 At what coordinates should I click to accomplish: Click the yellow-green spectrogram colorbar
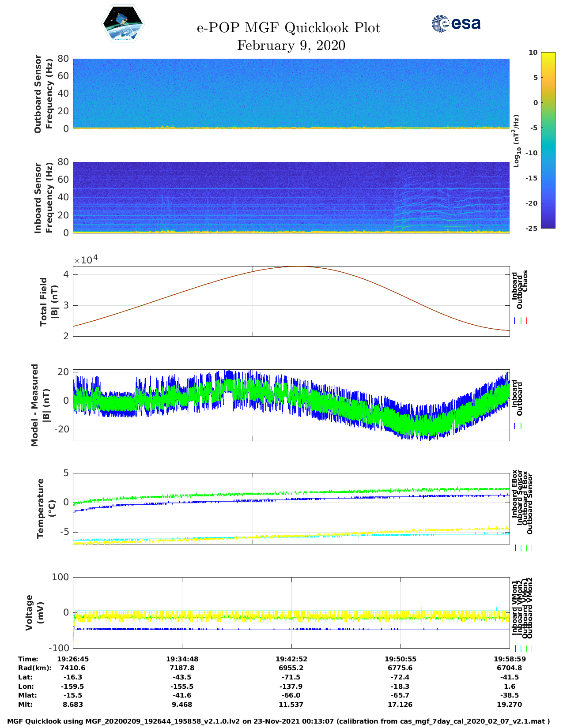535,140
